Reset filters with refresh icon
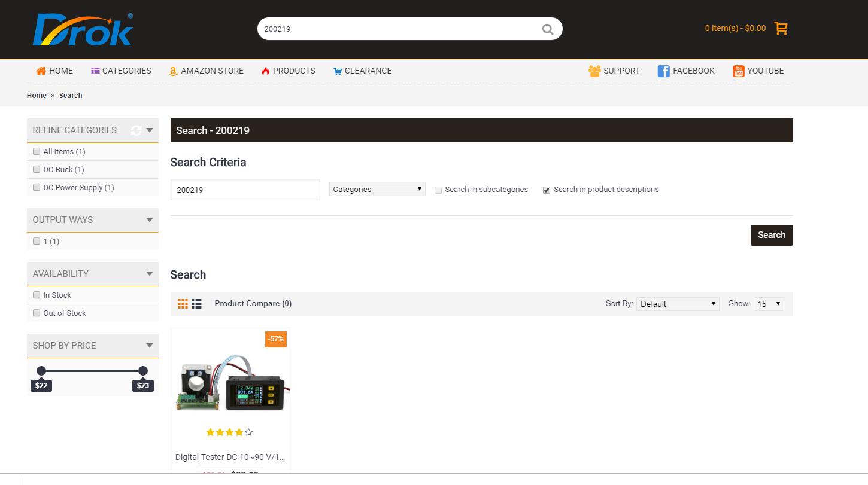Screen dimensions: 868x485 point(136,130)
